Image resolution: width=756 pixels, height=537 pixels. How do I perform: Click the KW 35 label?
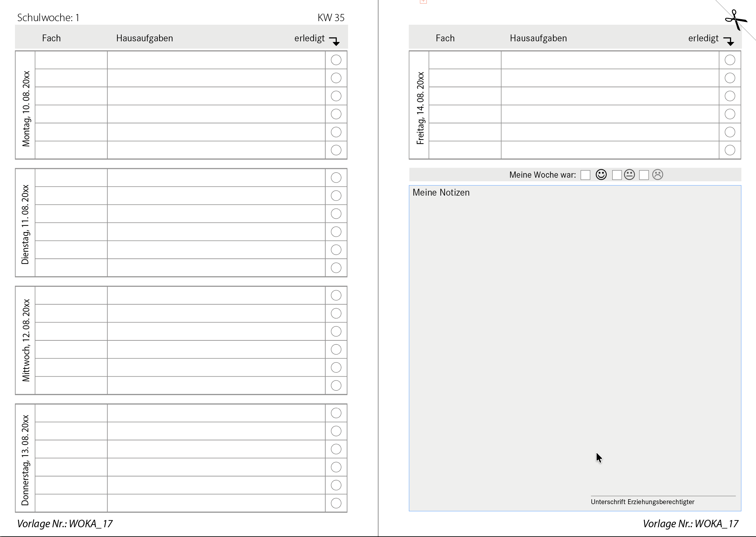pos(331,18)
